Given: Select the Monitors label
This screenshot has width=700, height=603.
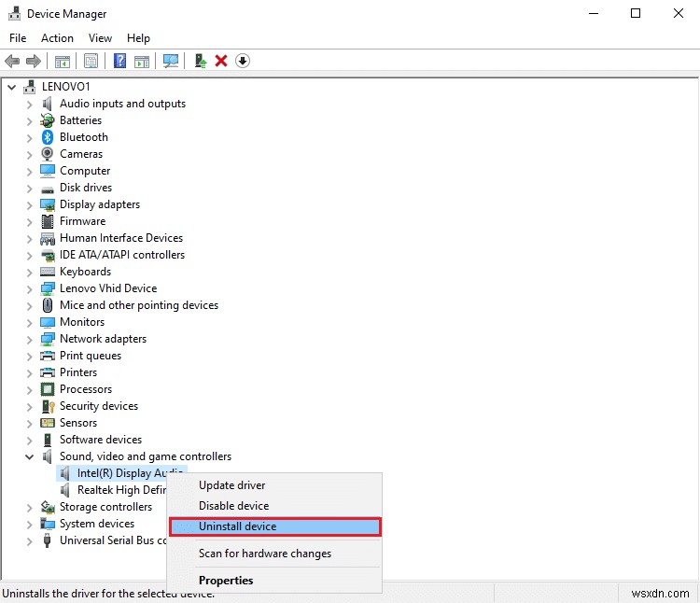Looking at the screenshot, I should pos(82,322).
